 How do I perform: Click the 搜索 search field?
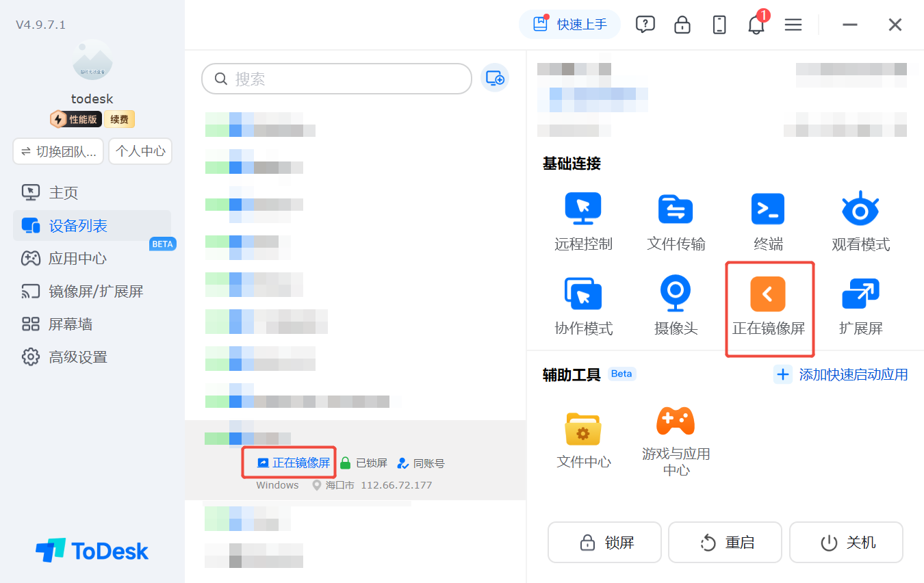tap(337, 79)
